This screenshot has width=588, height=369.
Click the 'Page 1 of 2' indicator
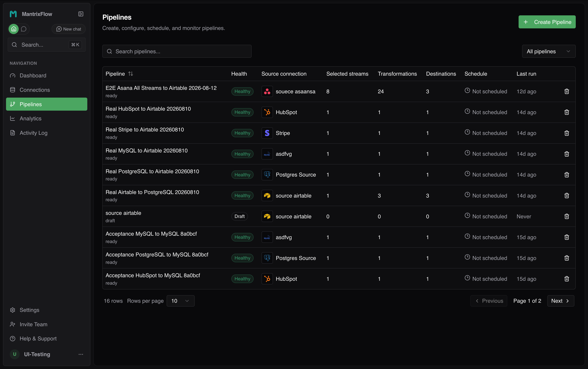527,301
